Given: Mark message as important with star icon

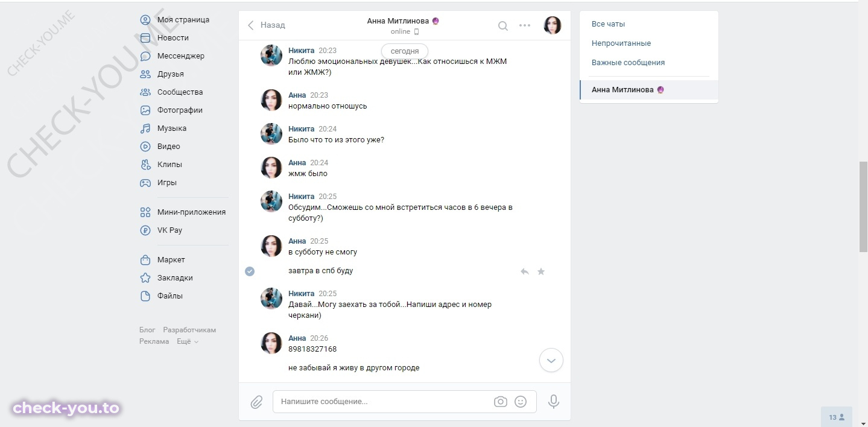Looking at the screenshot, I should (x=541, y=271).
